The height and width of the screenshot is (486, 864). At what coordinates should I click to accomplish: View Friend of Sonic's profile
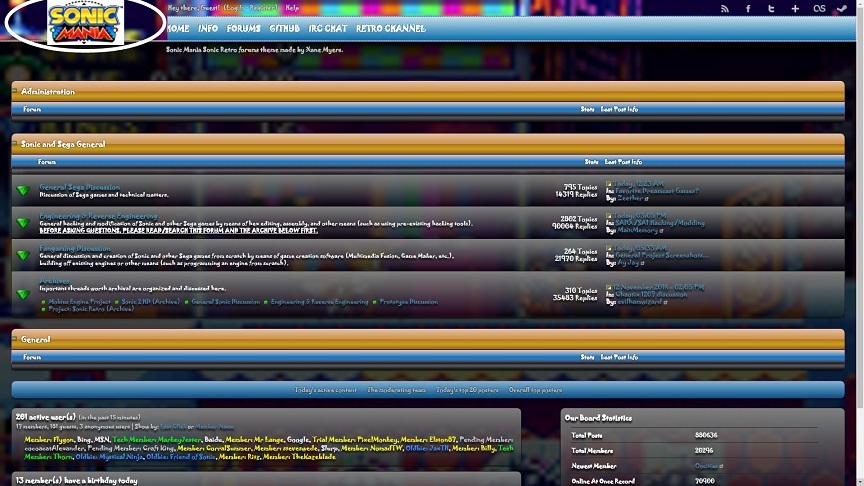tap(181, 457)
